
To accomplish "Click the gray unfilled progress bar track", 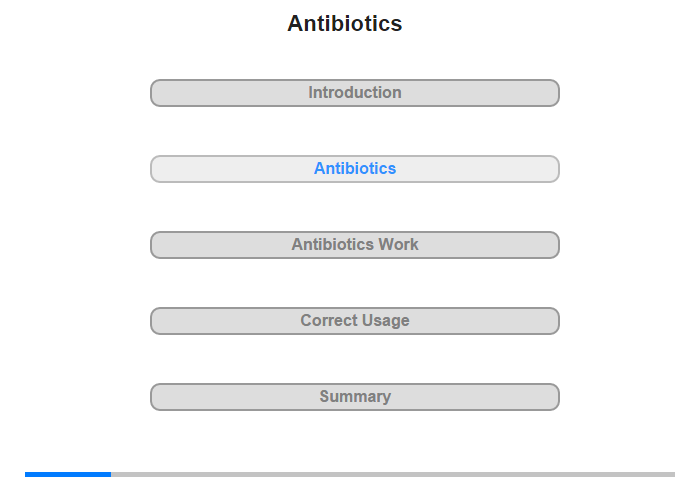I will pos(393,474).
